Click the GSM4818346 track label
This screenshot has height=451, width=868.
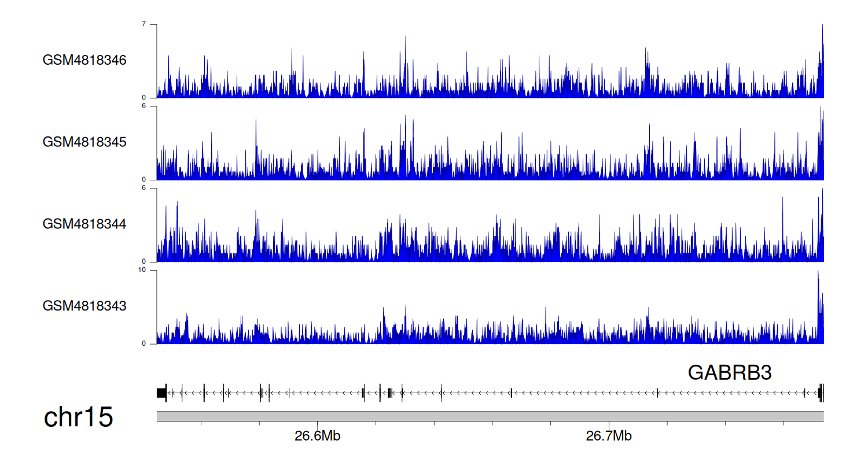(x=84, y=60)
